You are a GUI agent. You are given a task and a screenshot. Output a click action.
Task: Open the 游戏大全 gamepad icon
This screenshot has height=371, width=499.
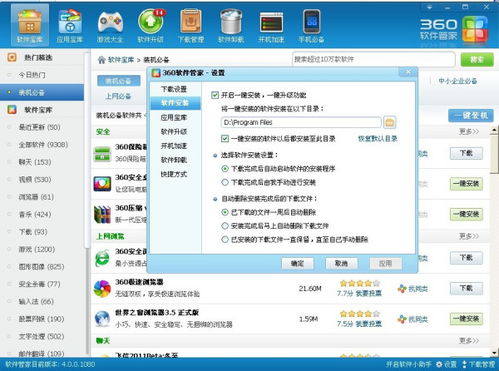110,26
